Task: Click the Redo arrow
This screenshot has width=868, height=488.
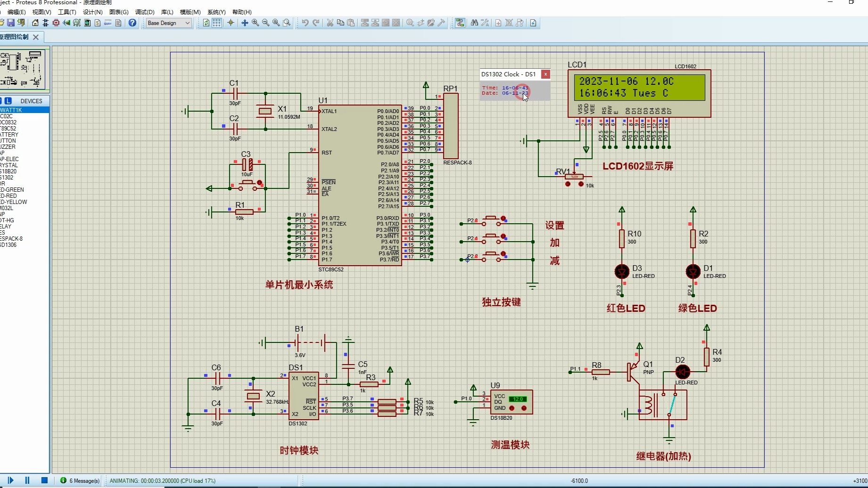Action: [316, 23]
